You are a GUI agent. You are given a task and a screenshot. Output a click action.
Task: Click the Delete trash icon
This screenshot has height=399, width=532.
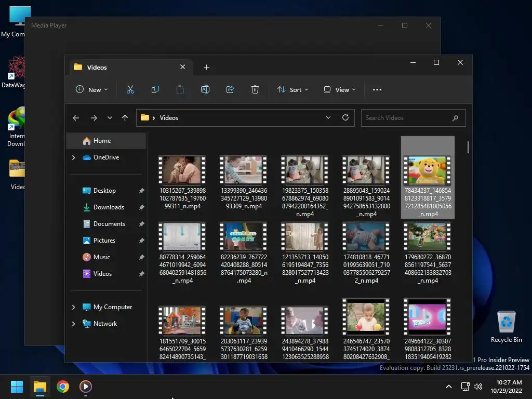click(x=255, y=89)
